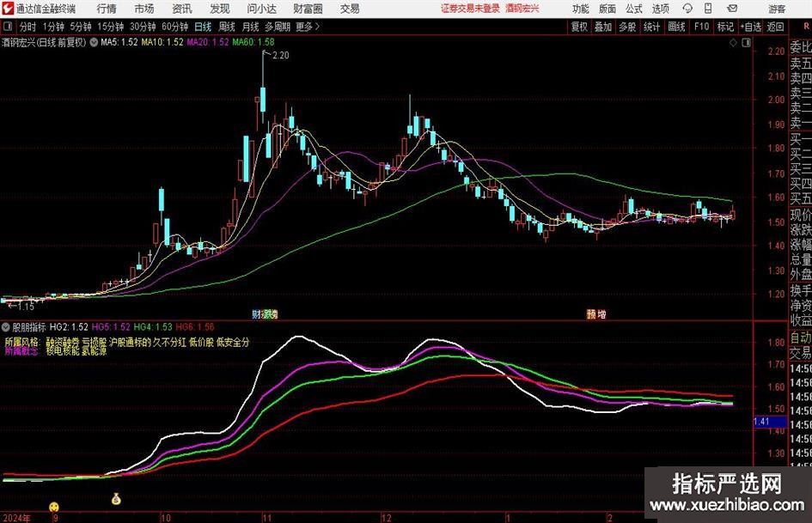
Task: Open the 问小达 menu
Action: pos(261,9)
